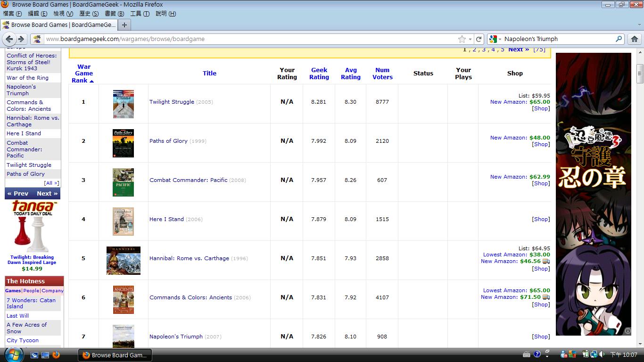Viewport: 644px width, 362px height.
Task: Sort by Geek Rating column header
Action: coord(319,74)
